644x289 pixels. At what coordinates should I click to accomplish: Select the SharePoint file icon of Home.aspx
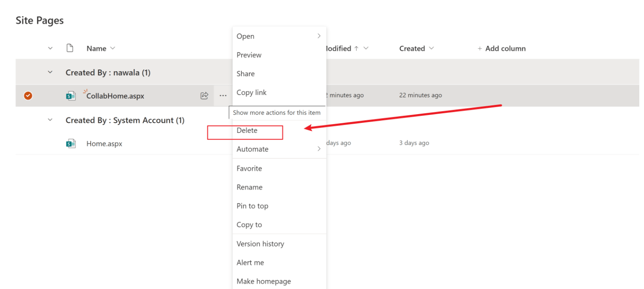tap(71, 143)
